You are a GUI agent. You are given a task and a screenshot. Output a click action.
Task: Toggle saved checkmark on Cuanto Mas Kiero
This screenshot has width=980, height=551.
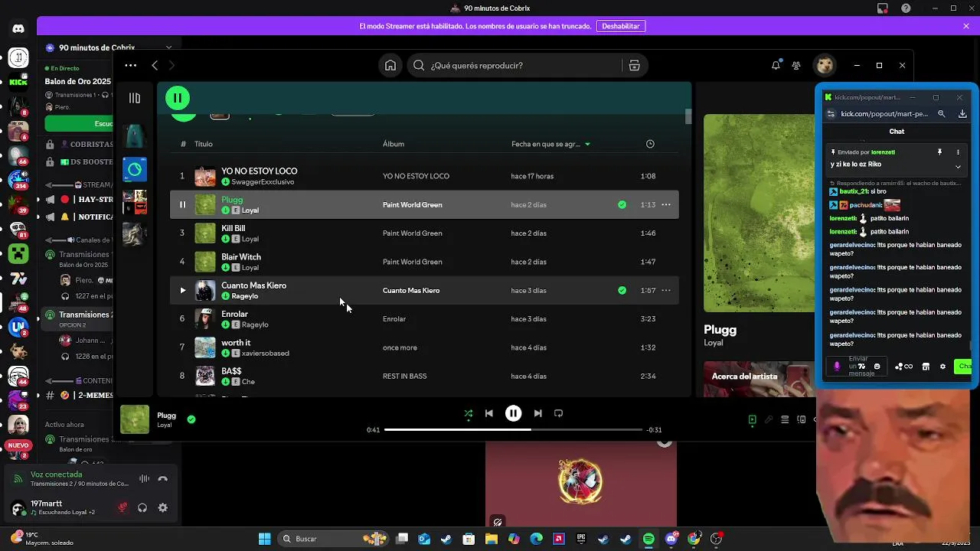(x=622, y=290)
